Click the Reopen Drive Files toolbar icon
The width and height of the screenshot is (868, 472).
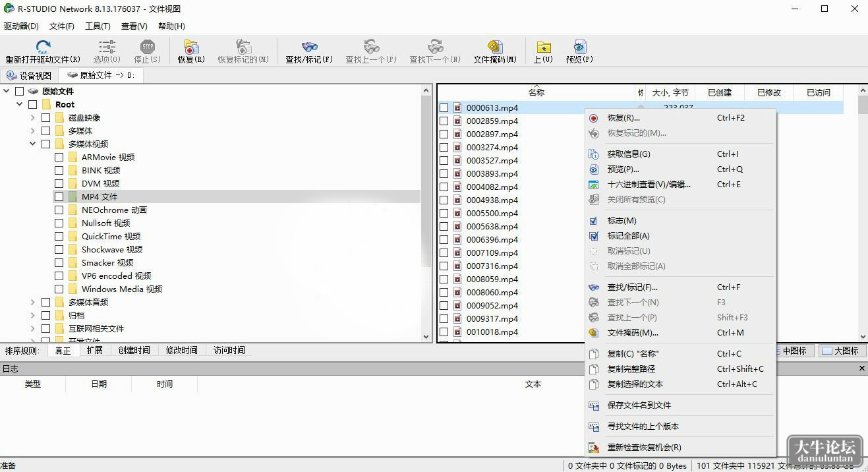coord(43,47)
